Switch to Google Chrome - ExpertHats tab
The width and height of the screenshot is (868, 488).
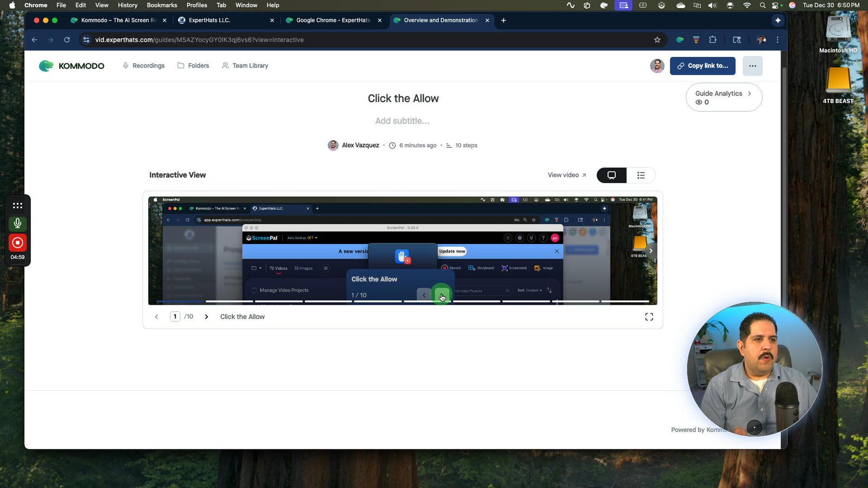pyautogui.click(x=334, y=20)
